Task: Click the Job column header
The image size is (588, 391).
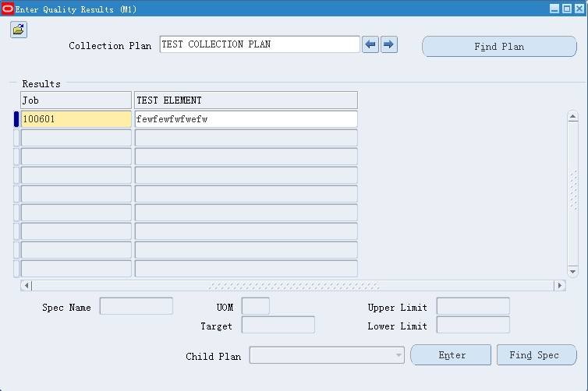Action: pos(76,100)
